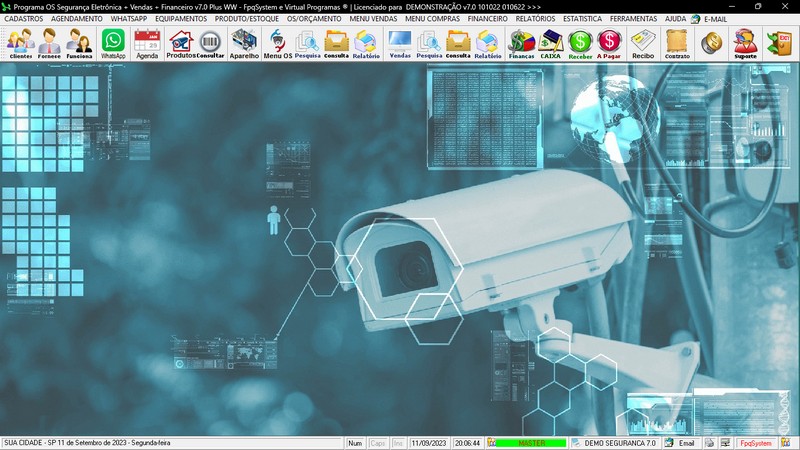Screen dimensions: 800x450
Task: Open the Aparelho equipment icon
Action: coord(244,44)
